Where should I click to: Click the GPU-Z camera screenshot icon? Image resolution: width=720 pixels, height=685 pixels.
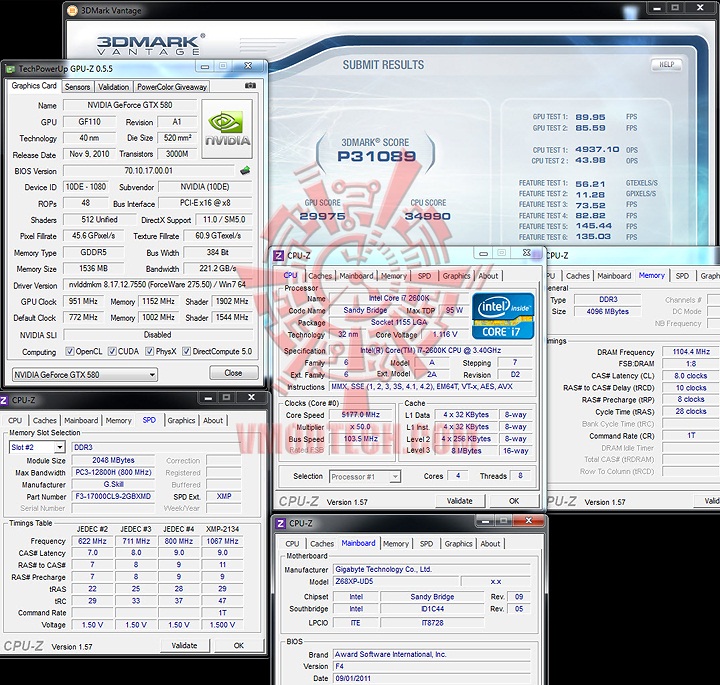(x=250, y=86)
